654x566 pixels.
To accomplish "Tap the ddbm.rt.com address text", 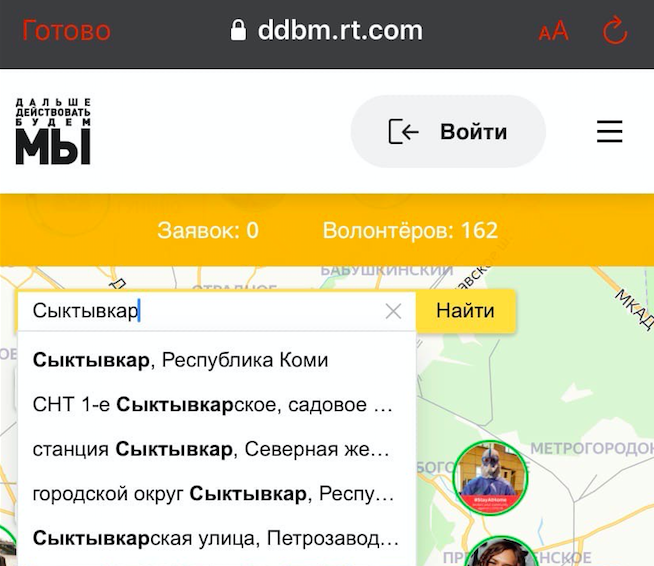I will pos(340,31).
